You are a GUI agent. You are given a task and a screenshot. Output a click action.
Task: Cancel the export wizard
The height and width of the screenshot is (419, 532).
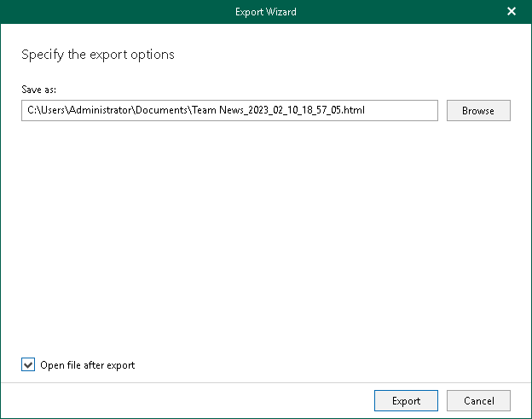(x=478, y=401)
